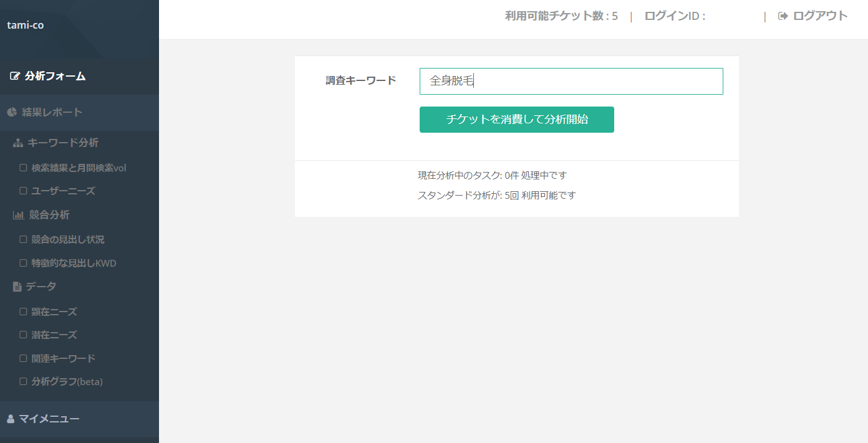Click the document icon beside データ

[17, 287]
